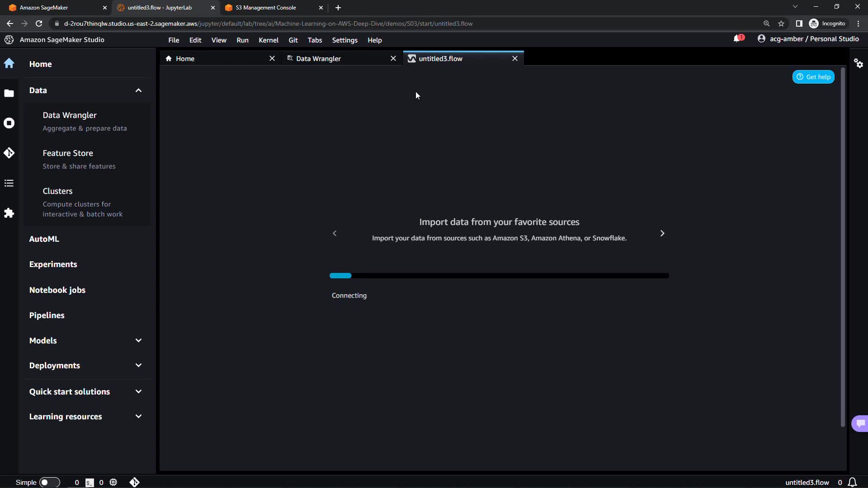Expand the Deployments section
Image resolution: width=868 pixels, height=488 pixels.
(x=138, y=365)
